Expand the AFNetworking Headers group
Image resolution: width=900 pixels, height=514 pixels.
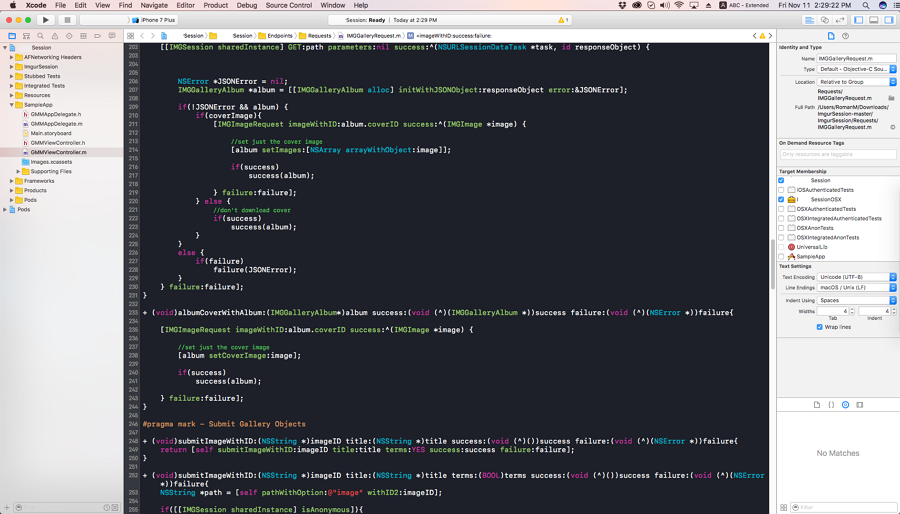11,57
